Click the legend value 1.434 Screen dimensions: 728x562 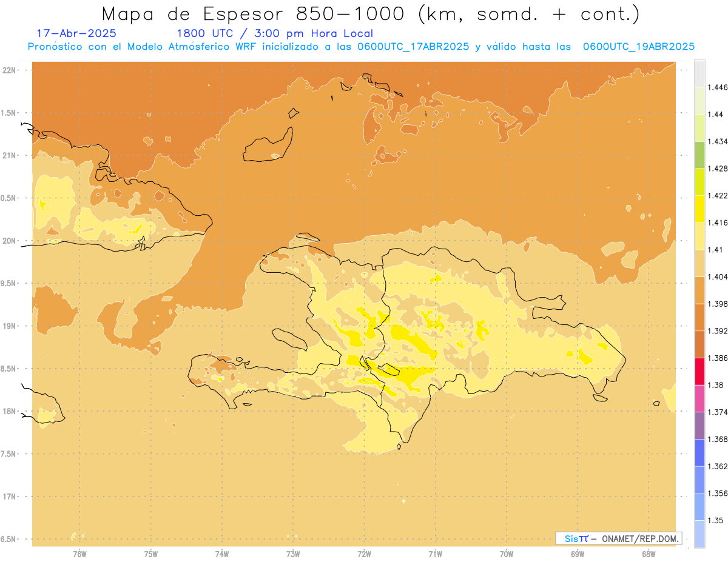point(717,142)
